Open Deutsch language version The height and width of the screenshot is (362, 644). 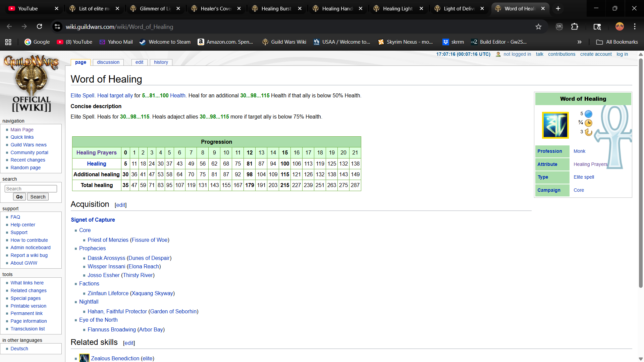[x=19, y=349]
